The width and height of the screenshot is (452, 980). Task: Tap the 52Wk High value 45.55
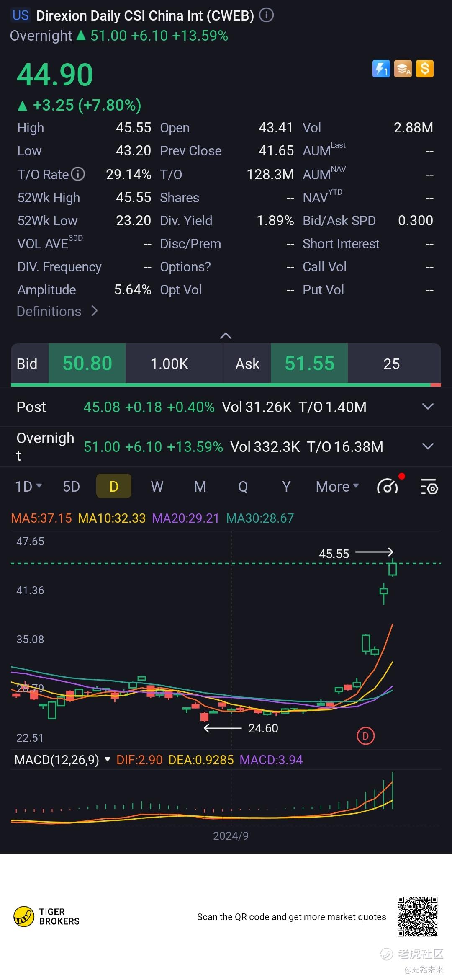point(134,197)
